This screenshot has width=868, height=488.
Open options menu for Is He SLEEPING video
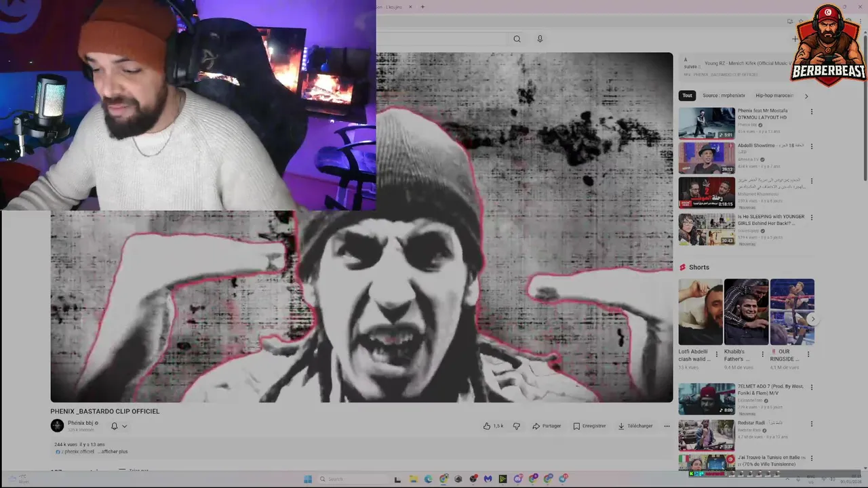coord(811,218)
